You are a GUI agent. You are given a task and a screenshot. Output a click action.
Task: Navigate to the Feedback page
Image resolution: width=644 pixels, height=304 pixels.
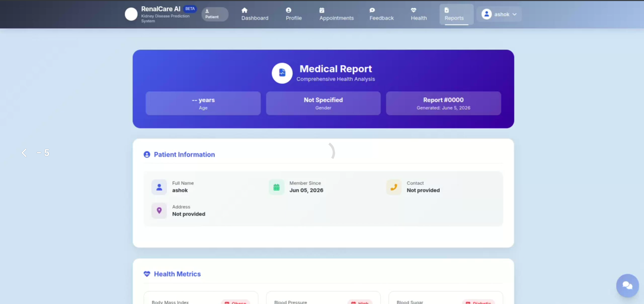pos(382,14)
